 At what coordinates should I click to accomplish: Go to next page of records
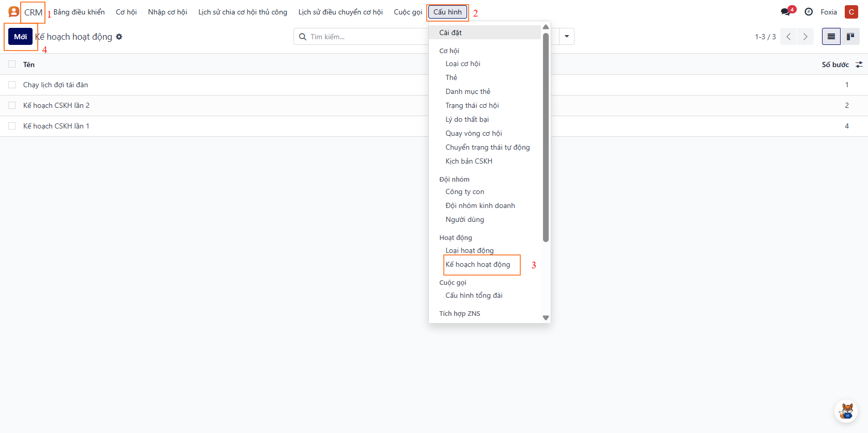[805, 37]
